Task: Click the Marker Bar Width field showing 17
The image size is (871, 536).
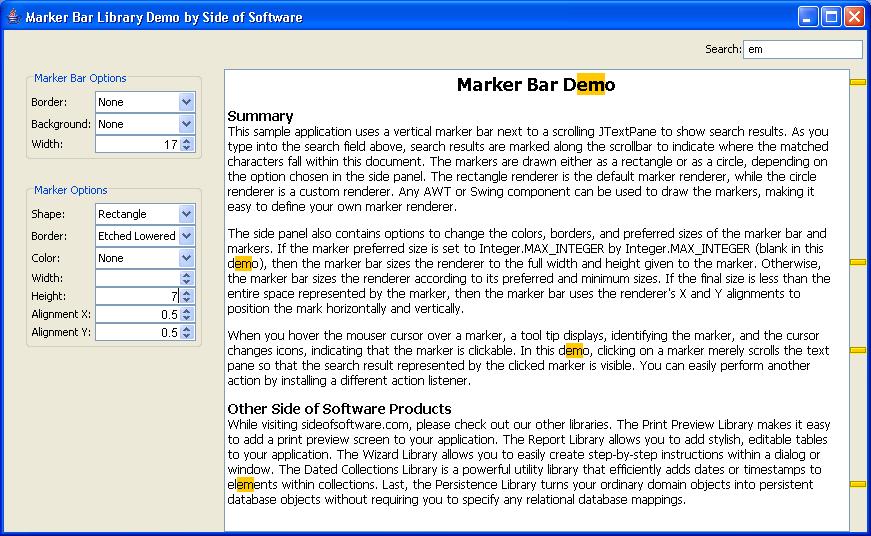Action: [138, 144]
